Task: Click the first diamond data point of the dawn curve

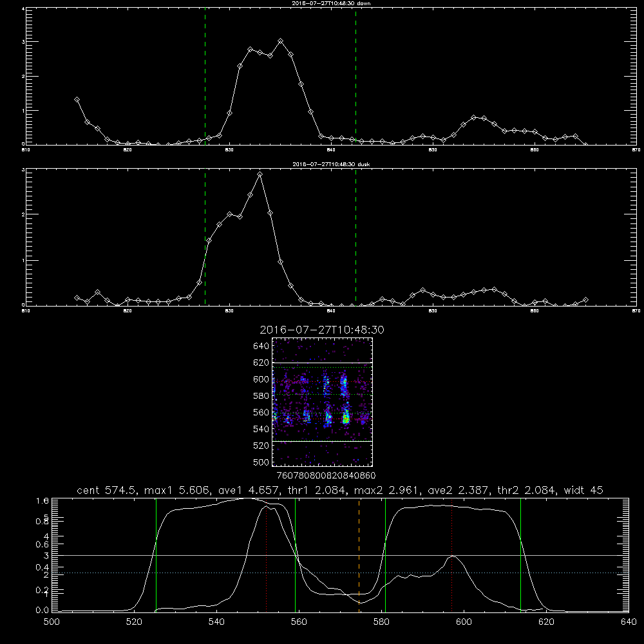Action: pyautogui.click(x=77, y=99)
